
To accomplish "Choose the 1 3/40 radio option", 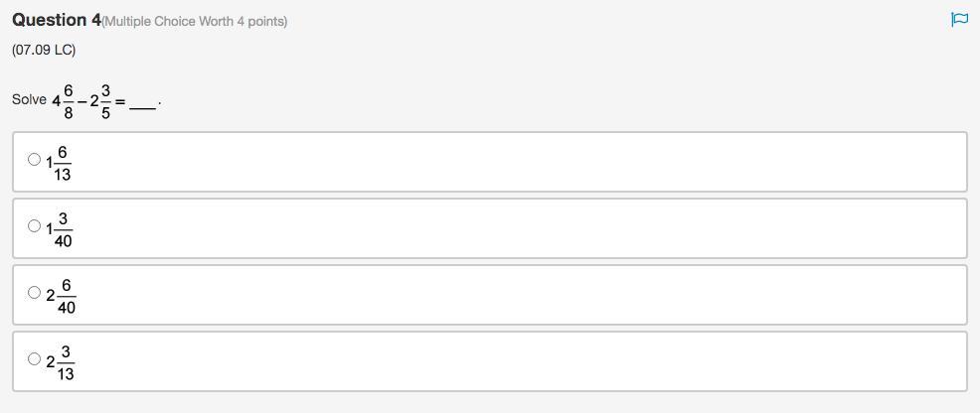I will coord(34,225).
